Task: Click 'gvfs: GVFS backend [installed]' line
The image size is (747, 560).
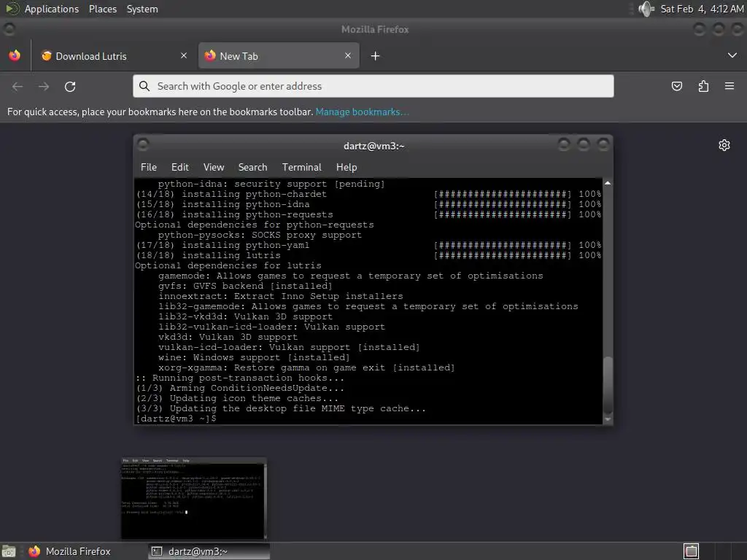Action: [245, 286]
